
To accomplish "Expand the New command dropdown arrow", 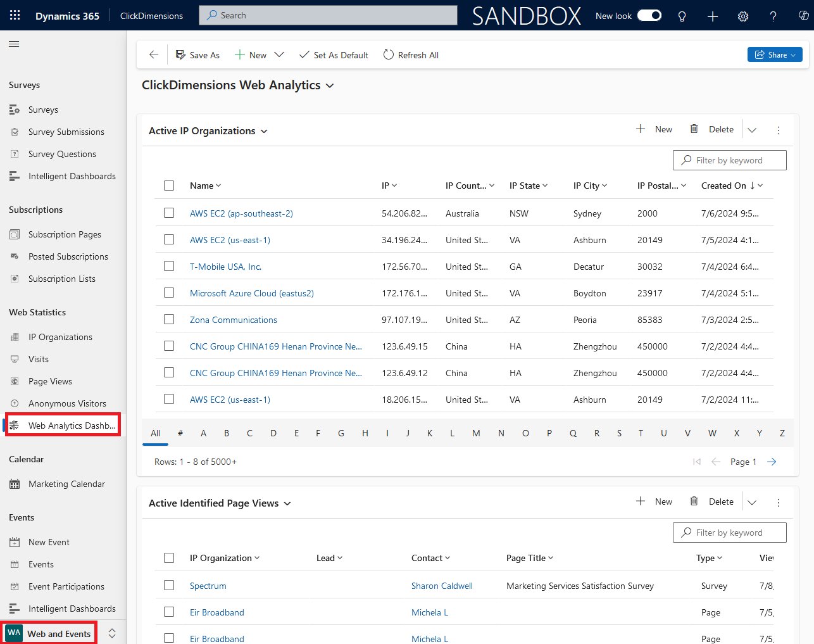I will (x=279, y=55).
